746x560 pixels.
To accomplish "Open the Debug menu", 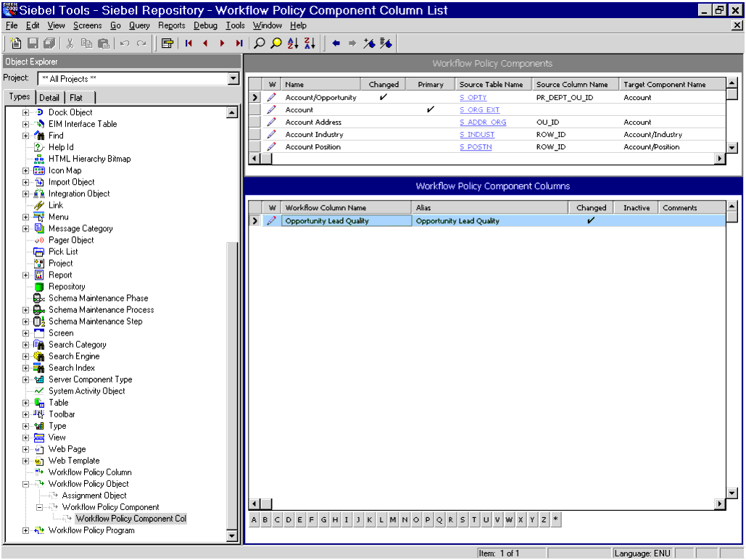I will point(205,25).
